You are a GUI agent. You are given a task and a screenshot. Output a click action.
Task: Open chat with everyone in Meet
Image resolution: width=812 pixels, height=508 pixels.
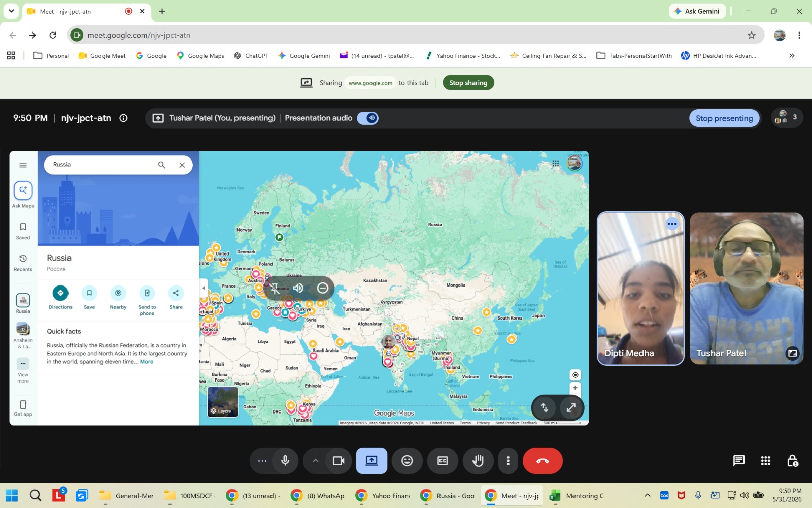tap(739, 461)
